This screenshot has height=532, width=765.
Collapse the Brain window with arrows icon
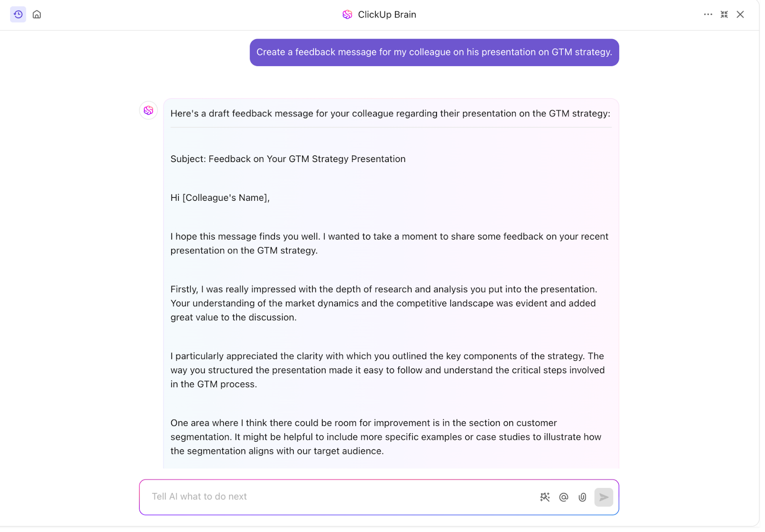724,14
